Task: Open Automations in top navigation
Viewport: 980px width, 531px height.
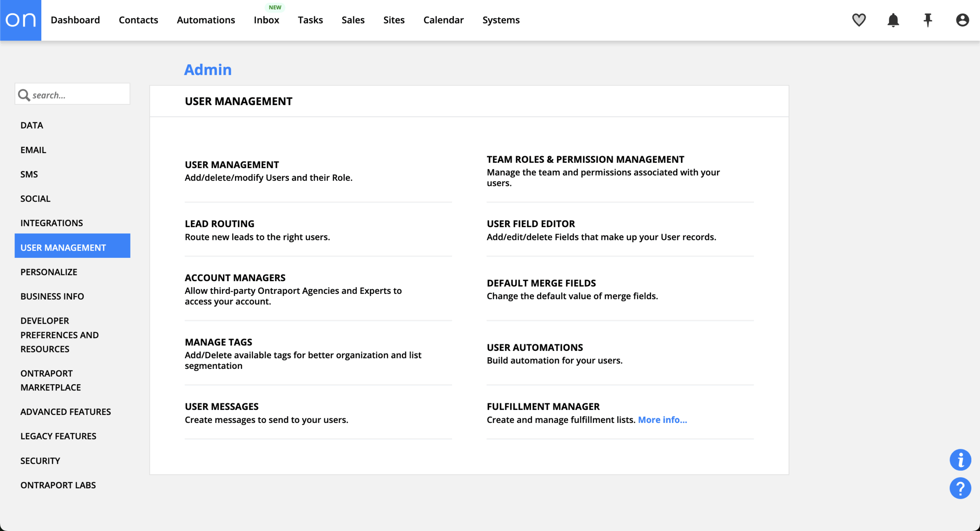Action: pos(206,20)
